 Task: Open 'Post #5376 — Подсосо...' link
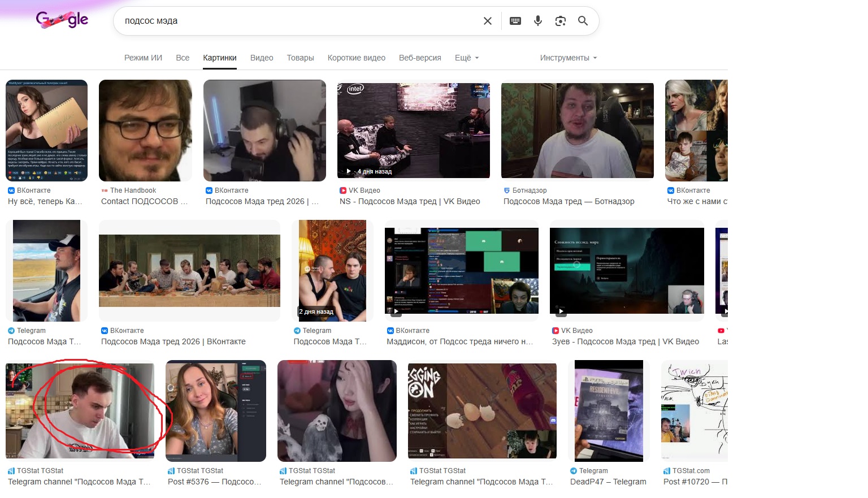pyautogui.click(x=215, y=482)
